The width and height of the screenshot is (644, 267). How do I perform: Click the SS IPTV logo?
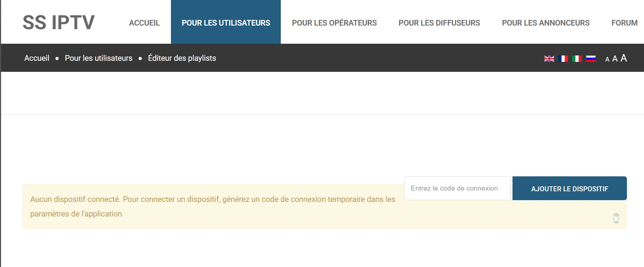[59, 22]
